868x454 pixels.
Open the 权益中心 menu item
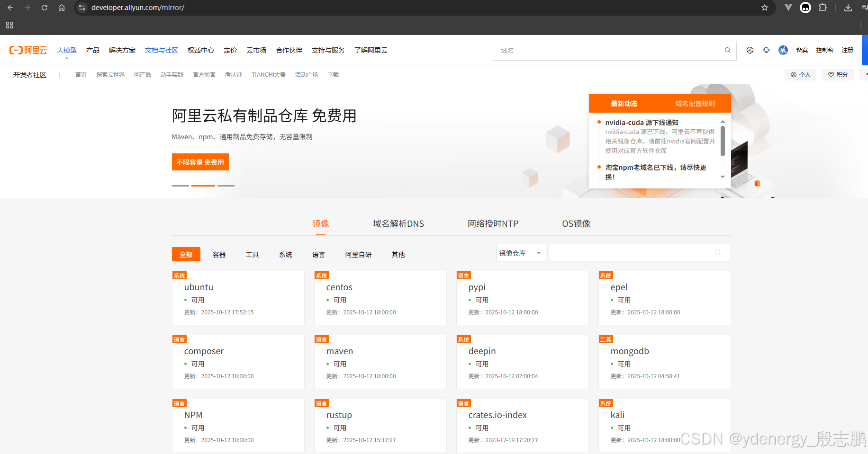[x=201, y=50]
